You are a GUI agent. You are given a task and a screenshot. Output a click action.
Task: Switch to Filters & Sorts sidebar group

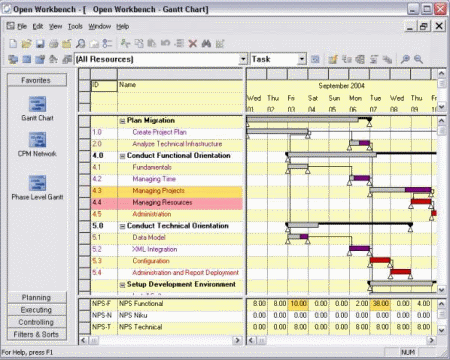click(x=37, y=334)
